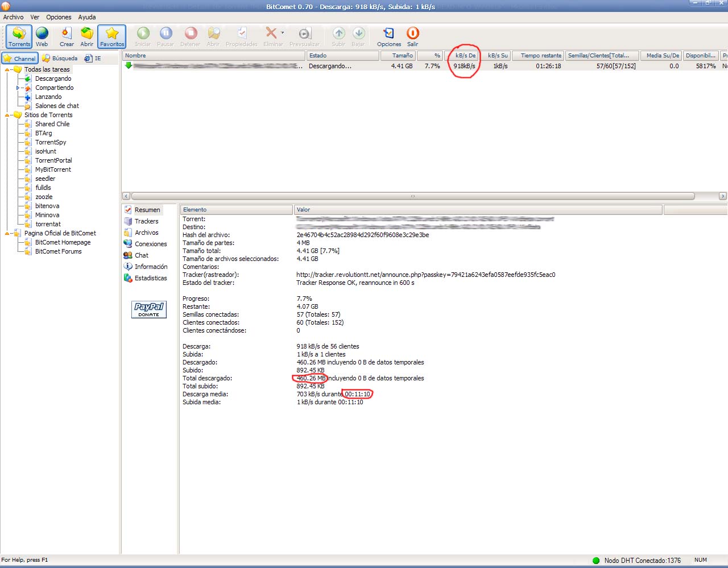Select the Trackers details tab
This screenshot has height=568, width=728.
[141, 221]
